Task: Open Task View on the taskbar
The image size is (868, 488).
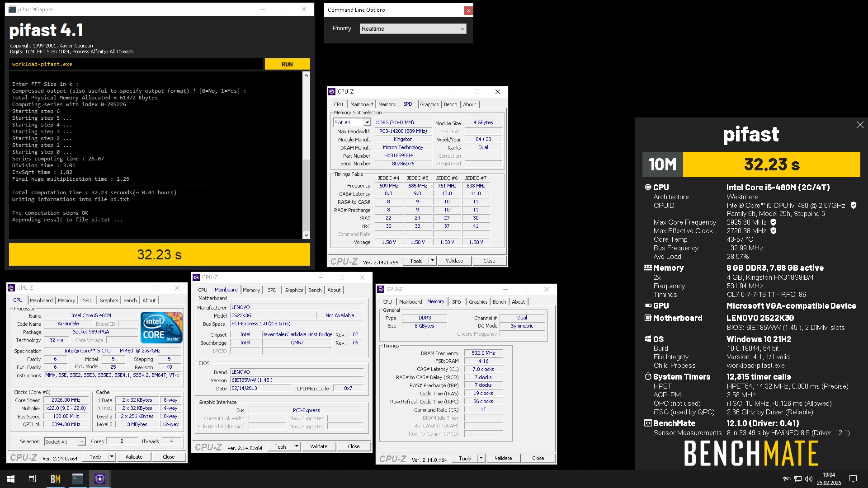Action: [x=33, y=479]
